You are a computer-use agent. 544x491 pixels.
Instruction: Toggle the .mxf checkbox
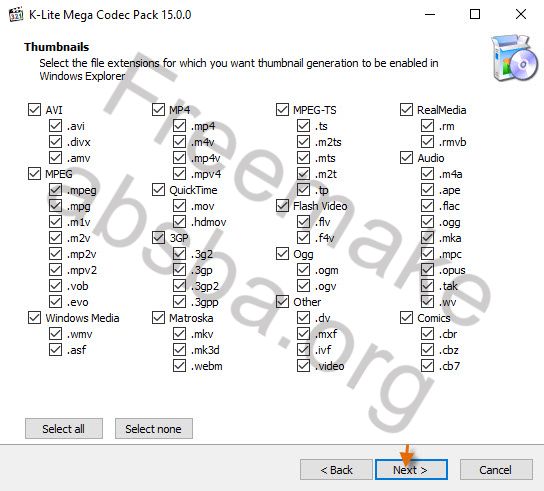[x=304, y=333]
